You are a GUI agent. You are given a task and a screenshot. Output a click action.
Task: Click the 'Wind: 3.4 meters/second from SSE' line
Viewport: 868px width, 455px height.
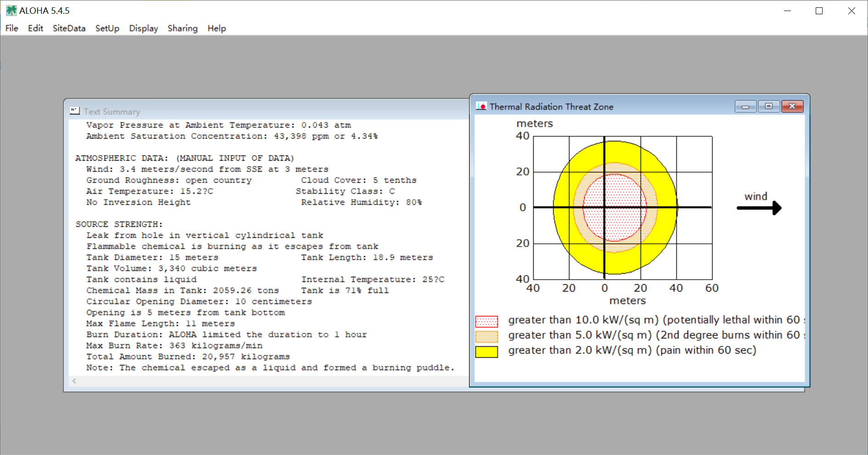(x=207, y=169)
